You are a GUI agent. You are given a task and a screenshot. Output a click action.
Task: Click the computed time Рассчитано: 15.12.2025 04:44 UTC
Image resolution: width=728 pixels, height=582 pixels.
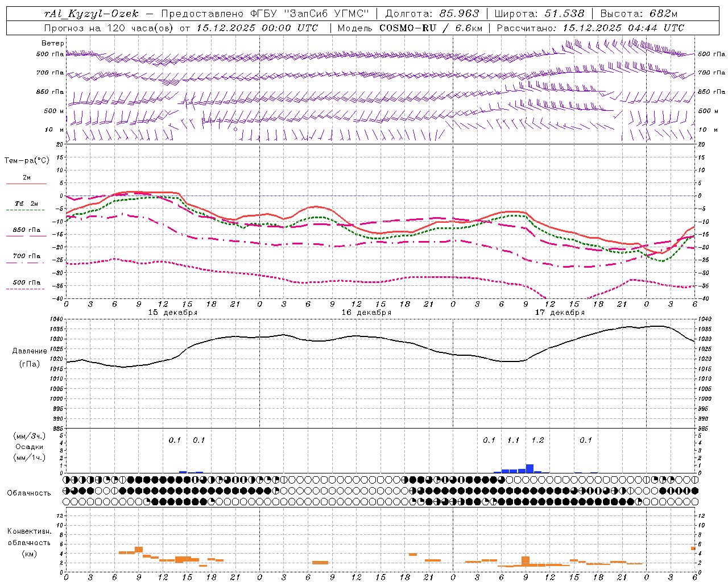tap(590, 28)
